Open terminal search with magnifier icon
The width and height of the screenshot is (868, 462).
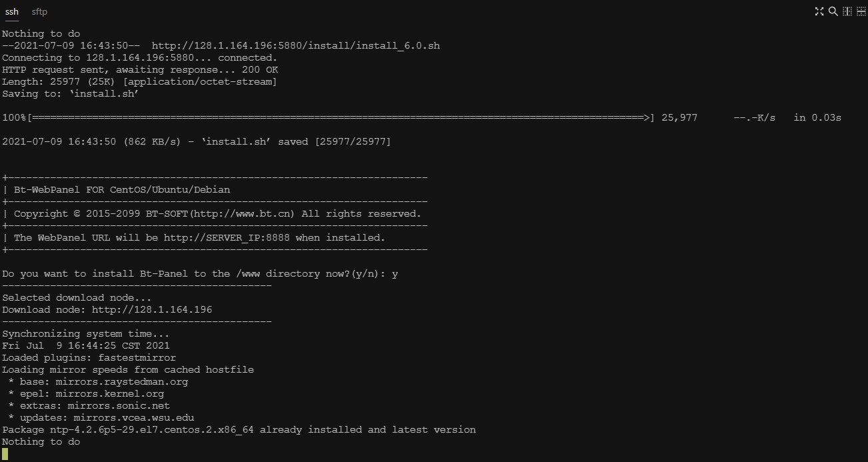(833, 11)
